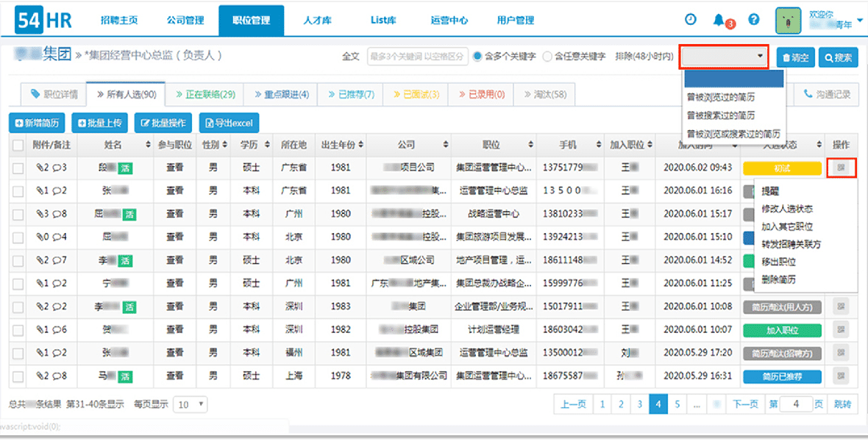Viewport: 868px width, 441px height.
Task: Click the help question mark icon
Action: coord(754,19)
